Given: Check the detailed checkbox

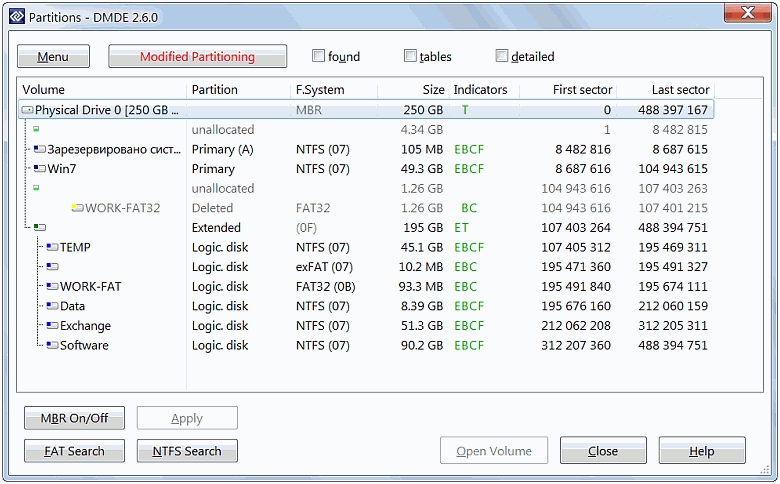Looking at the screenshot, I should pyautogui.click(x=502, y=56).
